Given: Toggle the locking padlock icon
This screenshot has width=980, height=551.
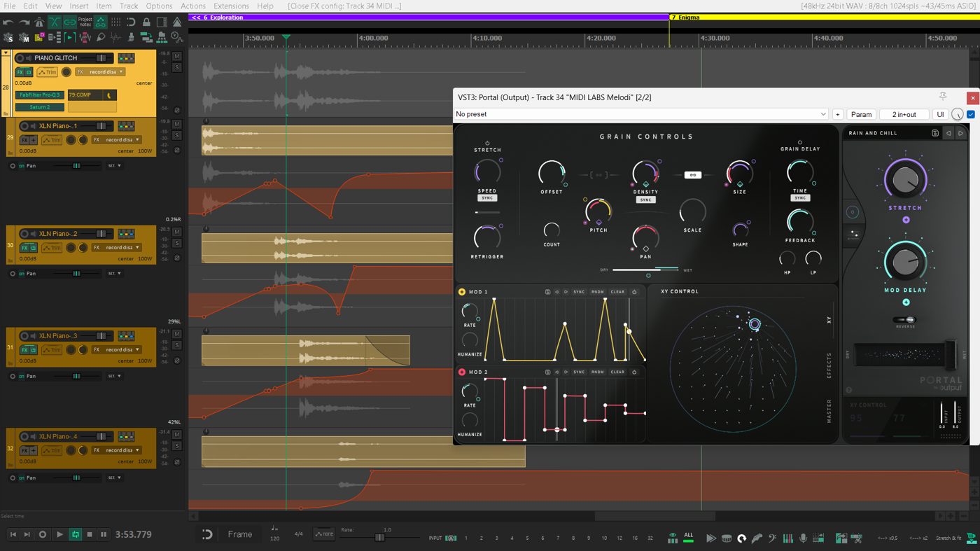Looking at the screenshot, I should point(146,22).
